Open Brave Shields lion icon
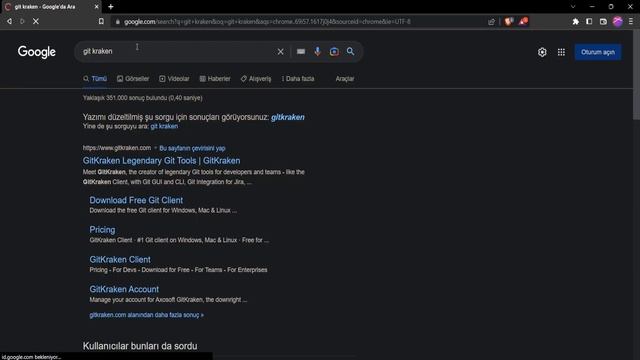Viewport: 640px width, 360px height. [509, 21]
